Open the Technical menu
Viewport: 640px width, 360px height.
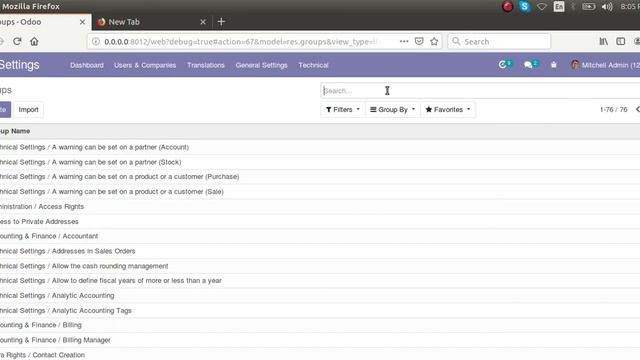click(x=313, y=65)
